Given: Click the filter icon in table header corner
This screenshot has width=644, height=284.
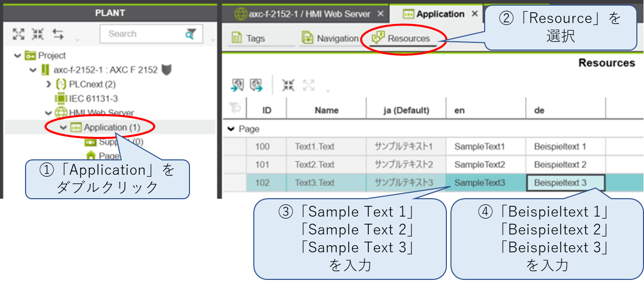Looking at the screenshot, I should [x=235, y=108].
